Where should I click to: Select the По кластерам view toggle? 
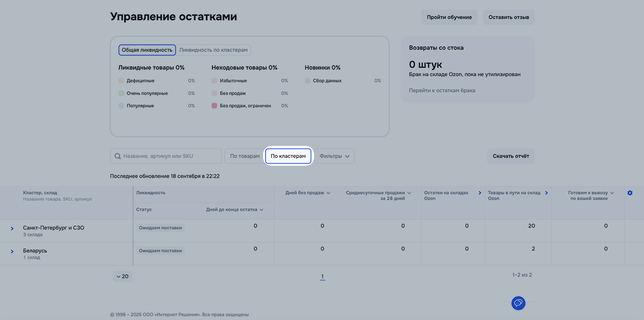pos(288,156)
